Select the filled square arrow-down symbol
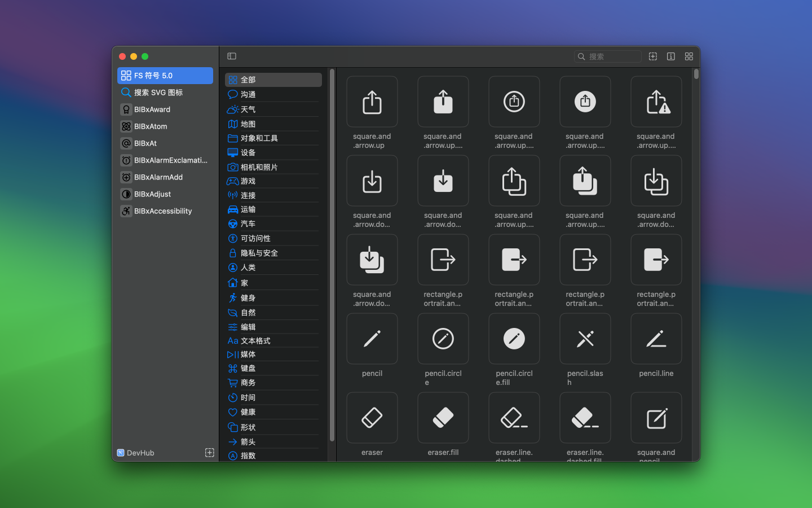 click(x=443, y=181)
